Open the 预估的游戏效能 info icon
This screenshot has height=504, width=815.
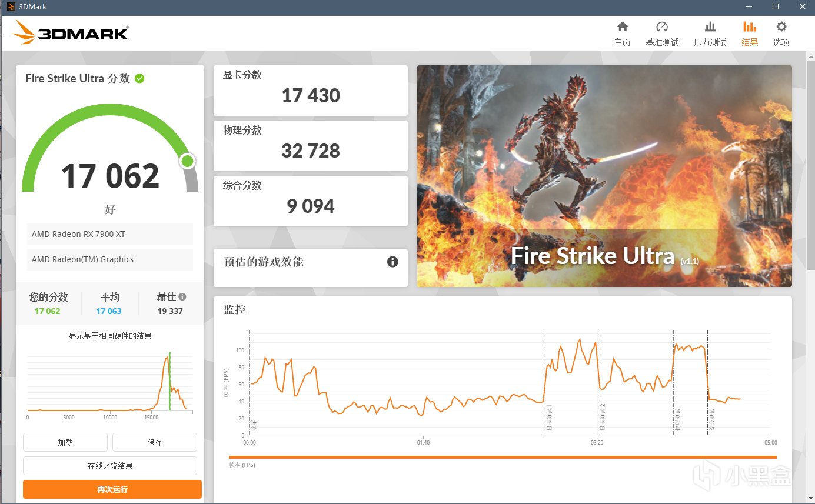coord(392,262)
